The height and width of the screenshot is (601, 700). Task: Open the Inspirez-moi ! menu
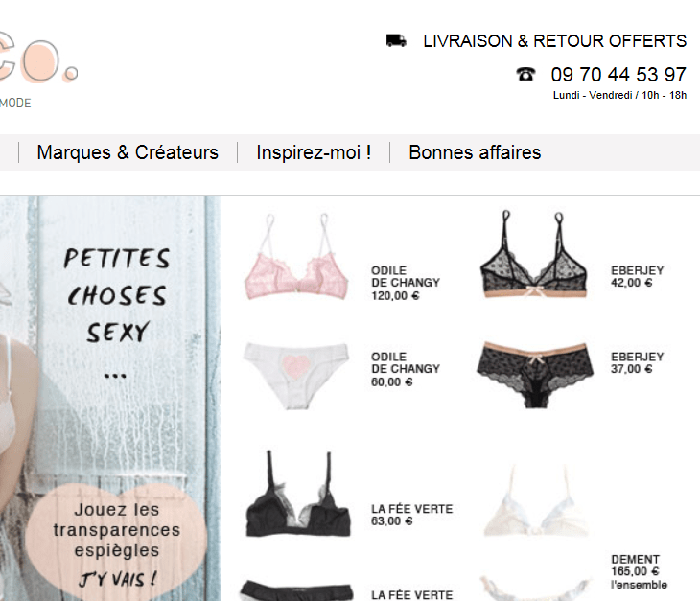(x=314, y=152)
